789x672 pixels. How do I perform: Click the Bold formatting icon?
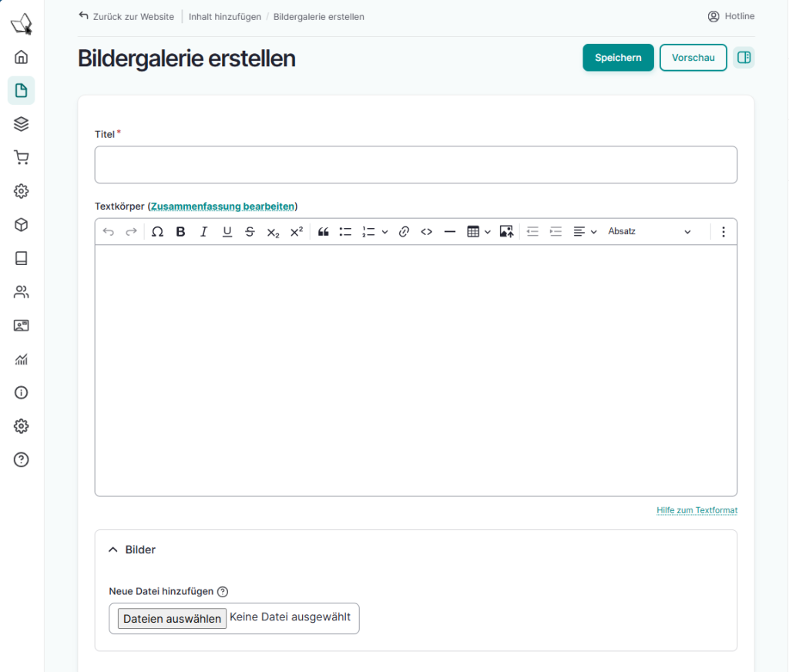click(x=180, y=232)
